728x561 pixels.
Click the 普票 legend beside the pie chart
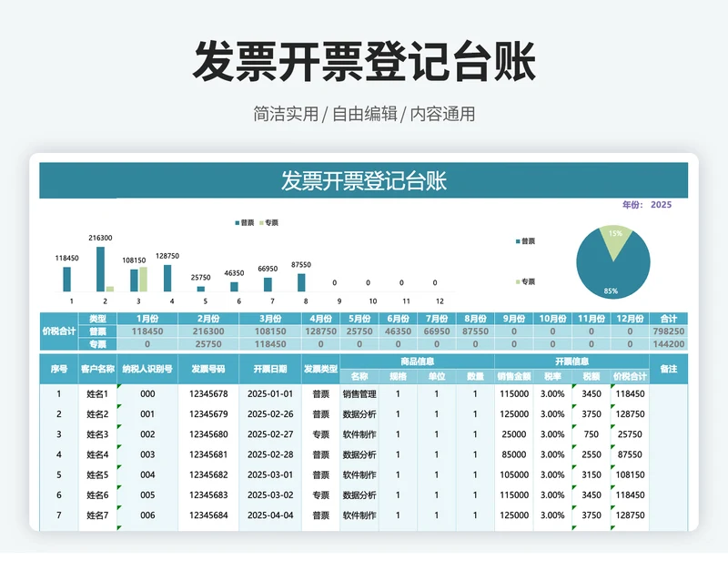(525, 241)
